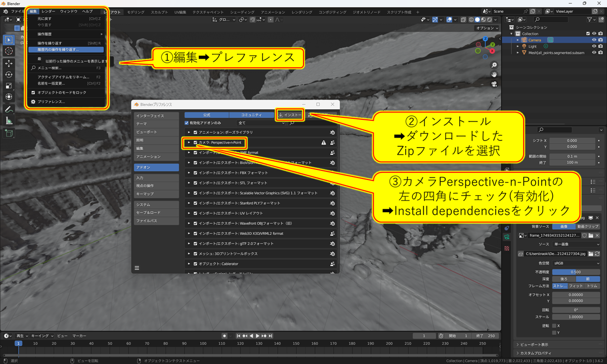
Task: Open the viewport オプション dropdown
Action: coord(487,28)
